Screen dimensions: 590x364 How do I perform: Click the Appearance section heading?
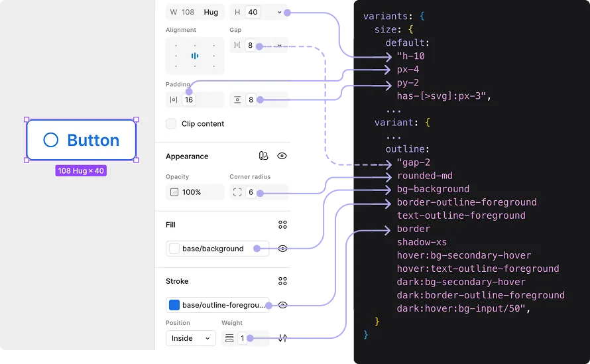coord(187,156)
